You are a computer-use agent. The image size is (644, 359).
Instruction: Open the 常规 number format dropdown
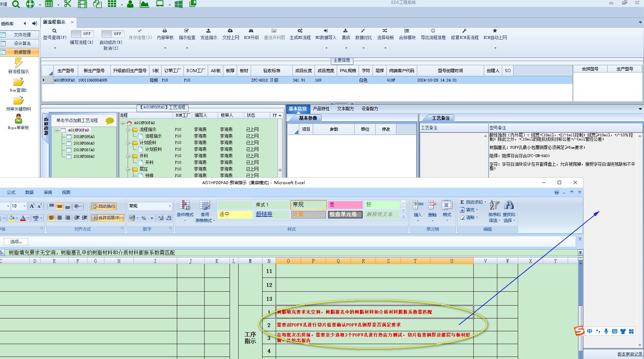[170, 206]
